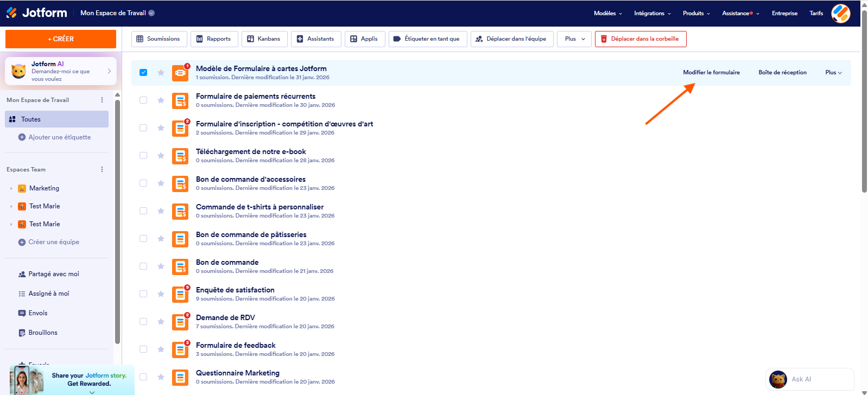This screenshot has width=868, height=395.
Task: Check the Enquête de satisfaction checkbox
Action: click(x=143, y=294)
